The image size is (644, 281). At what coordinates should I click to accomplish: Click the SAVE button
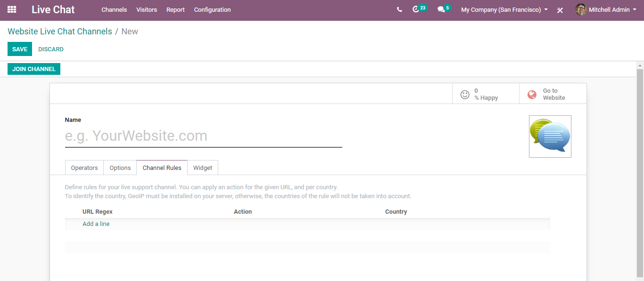coord(20,49)
